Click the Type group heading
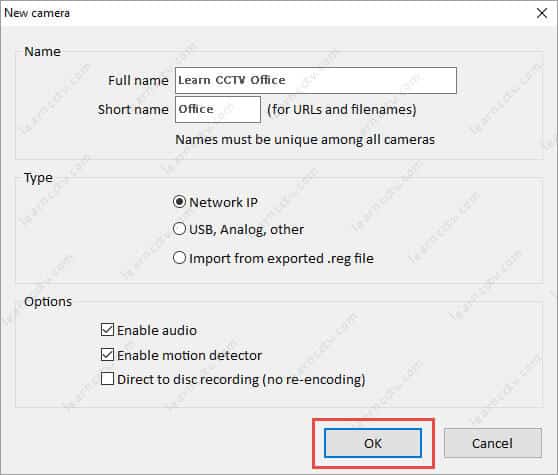558x475 pixels. click(x=38, y=178)
